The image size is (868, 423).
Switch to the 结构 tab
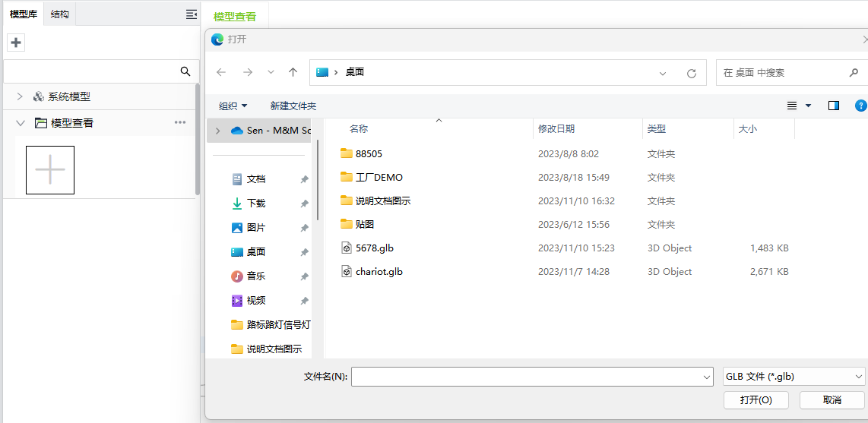pyautogui.click(x=60, y=14)
